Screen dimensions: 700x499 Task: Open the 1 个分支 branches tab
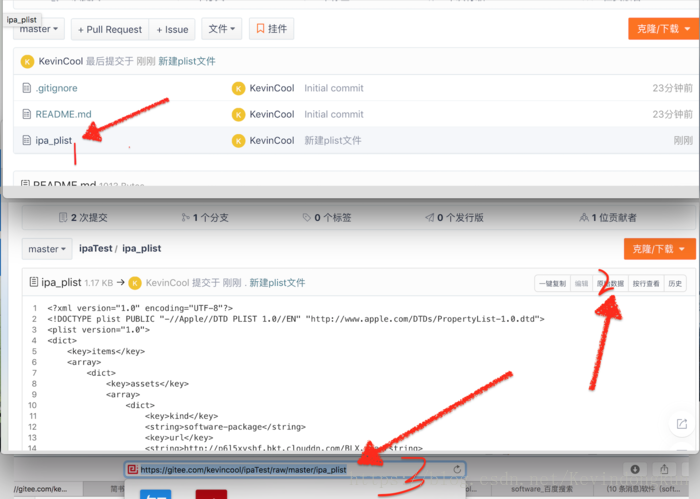click(x=205, y=217)
